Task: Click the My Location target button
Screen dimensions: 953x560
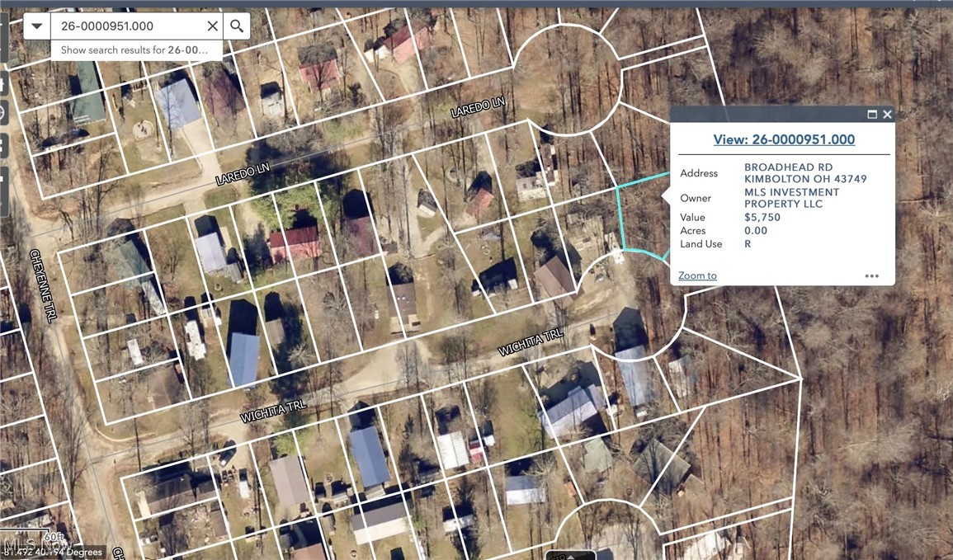Action: pyautogui.click(x=2, y=112)
